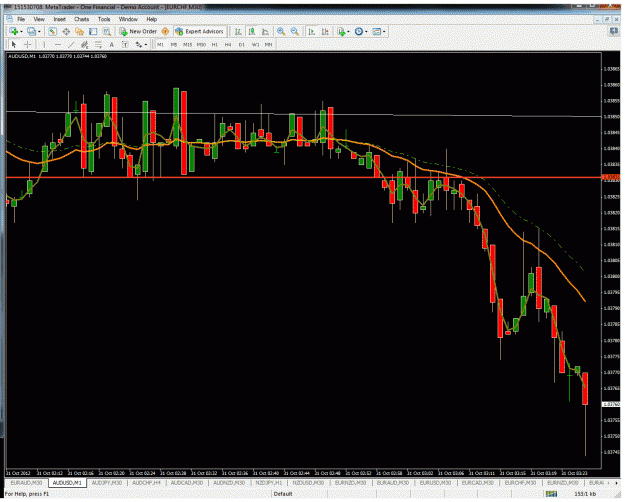Open the Tools menu

pyautogui.click(x=104, y=19)
